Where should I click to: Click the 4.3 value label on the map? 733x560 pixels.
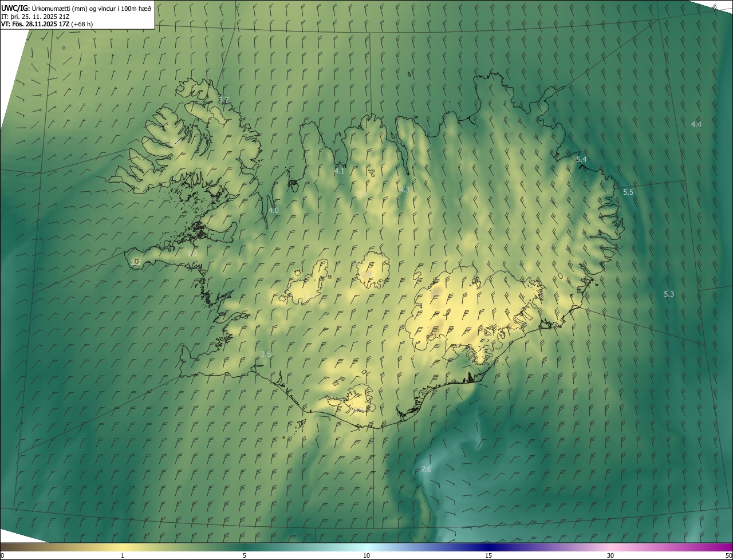[x=405, y=190]
